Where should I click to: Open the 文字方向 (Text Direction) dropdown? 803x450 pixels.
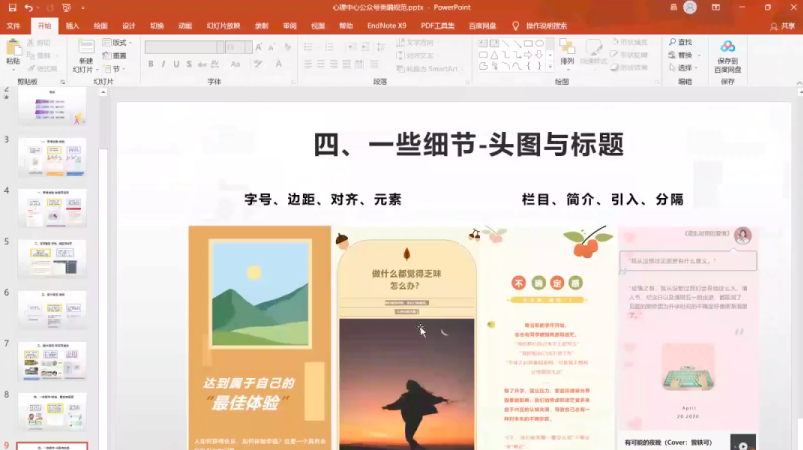point(417,42)
